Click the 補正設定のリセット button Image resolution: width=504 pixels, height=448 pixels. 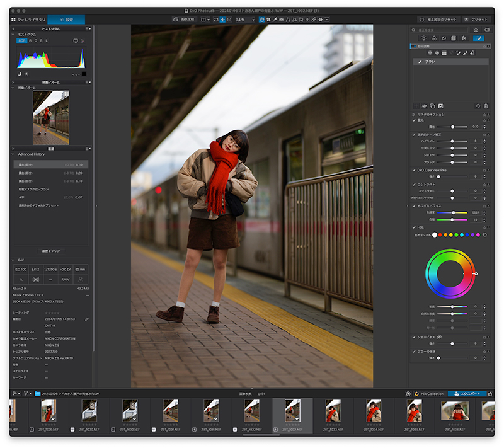coord(438,20)
